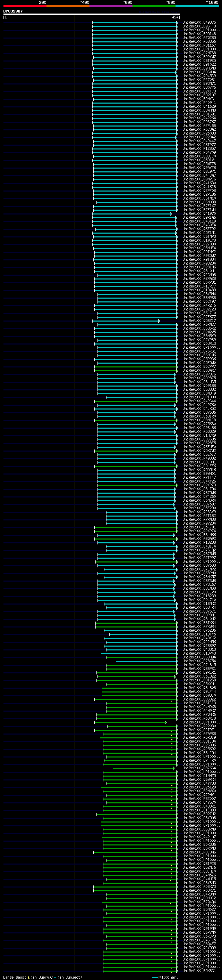Viewport: 222px width, 980px height.
Task: Select the UniRef100_B4G119 label
Action: (x=199, y=221)
